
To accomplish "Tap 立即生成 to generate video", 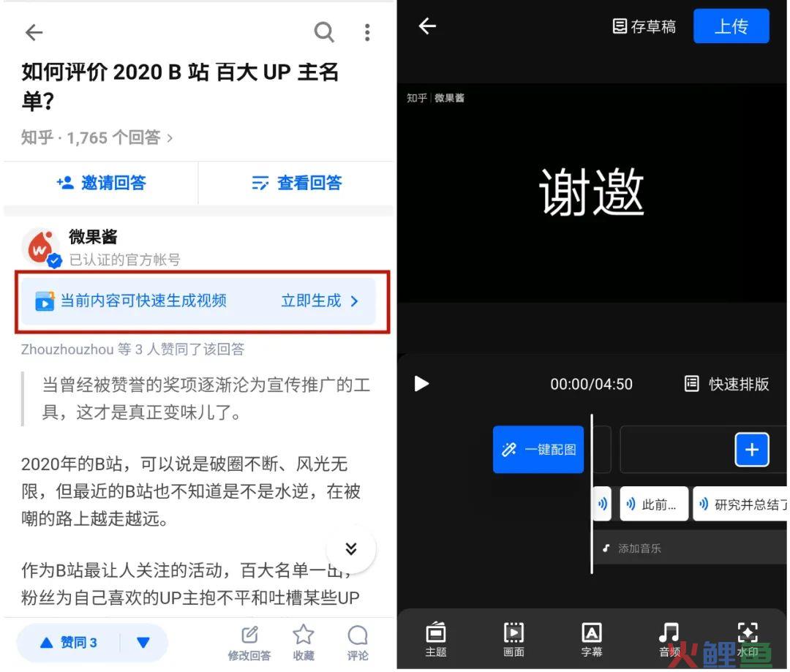I will 312,301.
